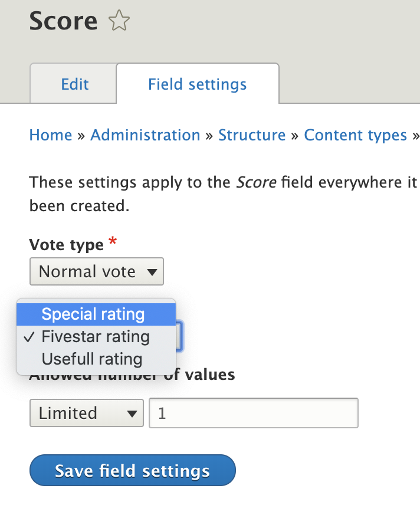Open the Administration breadcrumb link
The height and width of the screenshot is (505, 420).
(145, 135)
